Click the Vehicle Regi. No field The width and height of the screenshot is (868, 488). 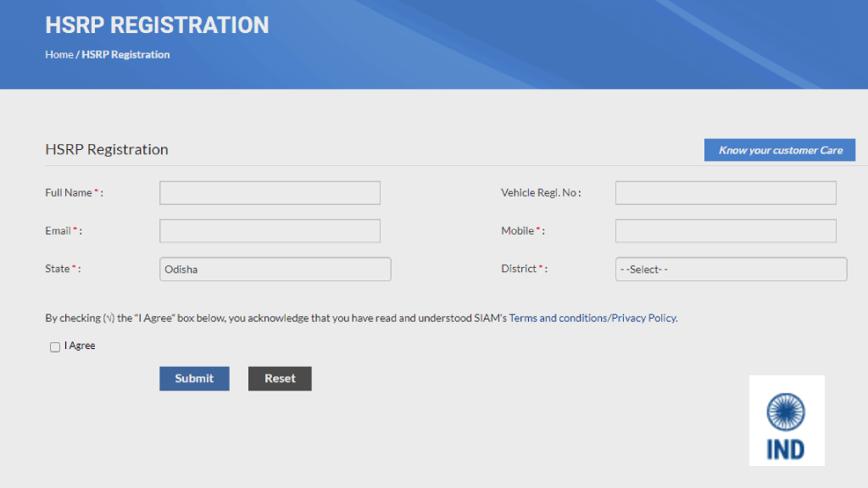click(725, 192)
